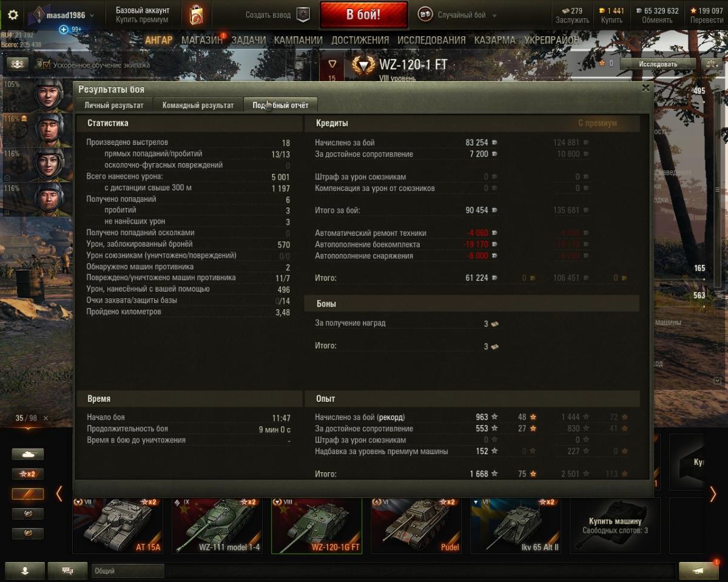Screen dimensions: 728x582
Task: Open the 99+ notification badge
Action: click(x=70, y=29)
